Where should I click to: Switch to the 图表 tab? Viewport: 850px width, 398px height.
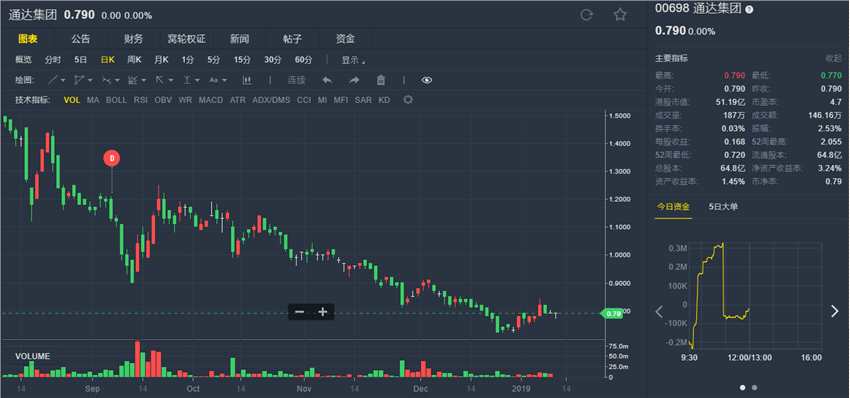click(x=27, y=39)
